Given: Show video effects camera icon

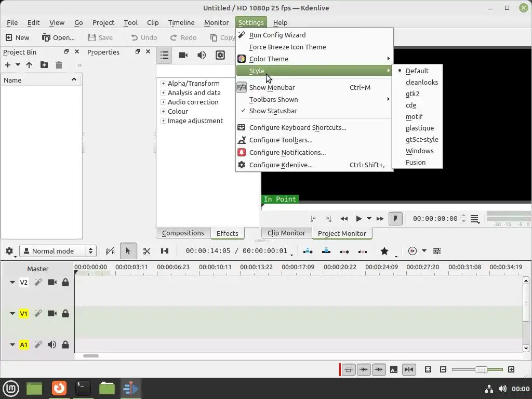Looking at the screenshot, I should pyautogui.click(x=183, y=55).
